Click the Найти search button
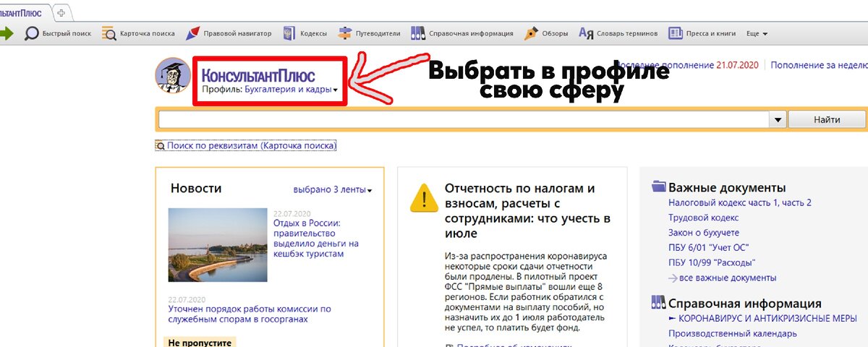Viewport: 868px width, 347px height. click(x=826, y=120)
